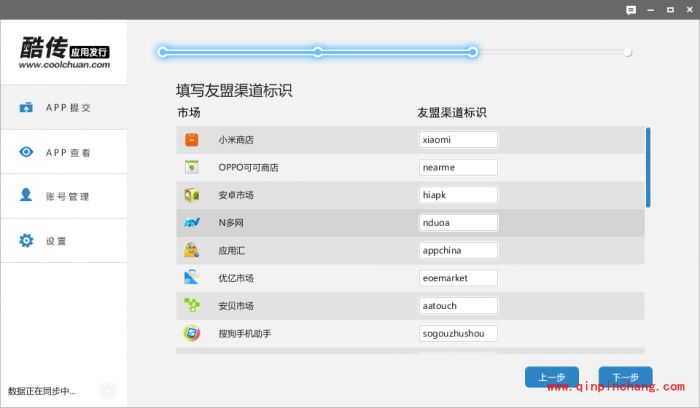
Task: Click the 设置 gear icon
Action: 26,240
